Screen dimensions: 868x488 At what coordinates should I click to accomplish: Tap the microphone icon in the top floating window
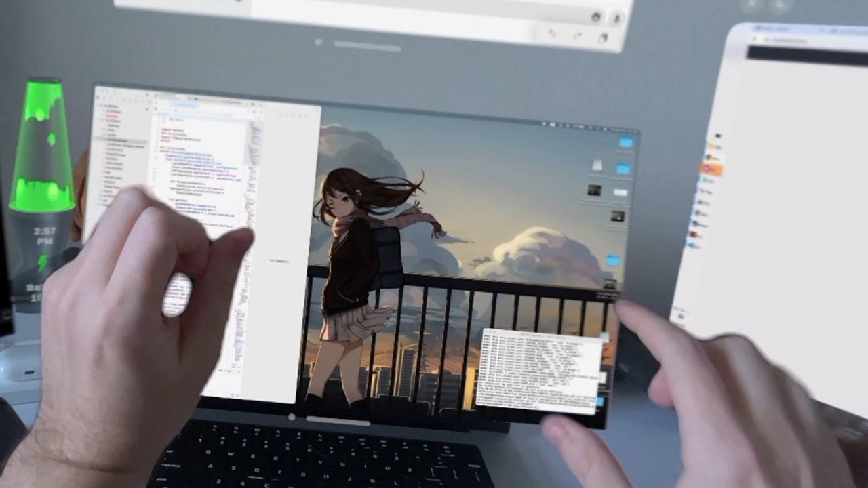(618, 18)
